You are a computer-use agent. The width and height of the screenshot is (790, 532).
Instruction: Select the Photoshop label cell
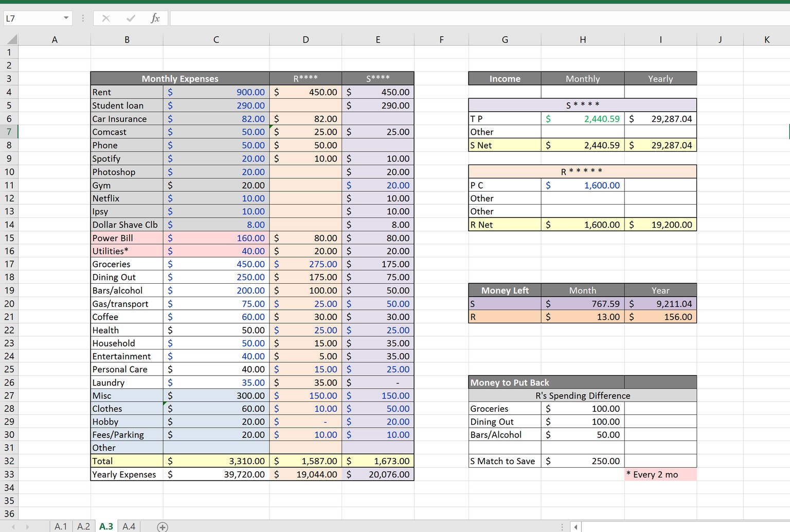[x=127, y=172]
